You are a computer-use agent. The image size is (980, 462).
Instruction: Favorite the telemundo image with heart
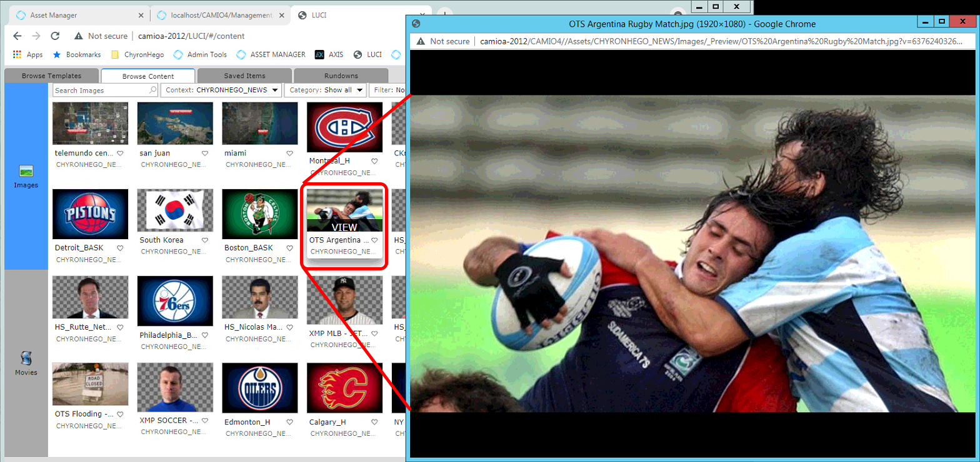tap(120, 154)
